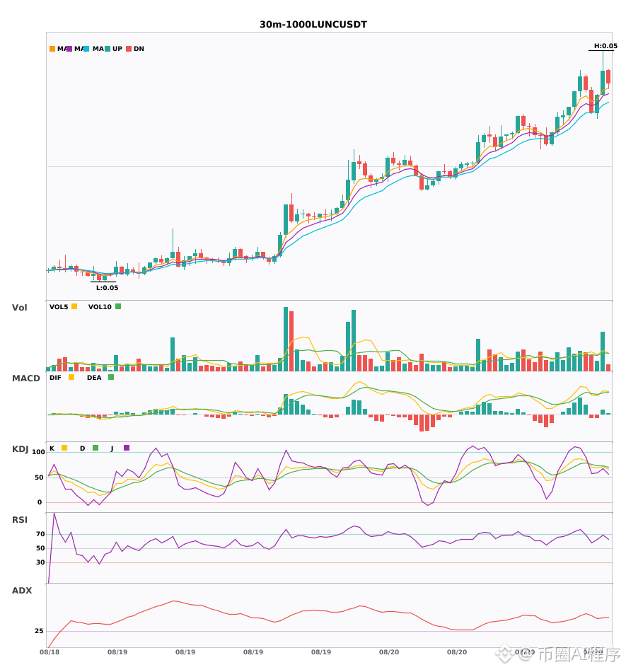
Task: Click the 08/18 date axis label
Action: pyautogui.click(x=50, y=652)
